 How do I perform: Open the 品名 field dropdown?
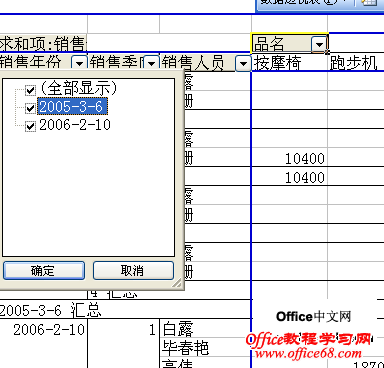click(319, 44)
